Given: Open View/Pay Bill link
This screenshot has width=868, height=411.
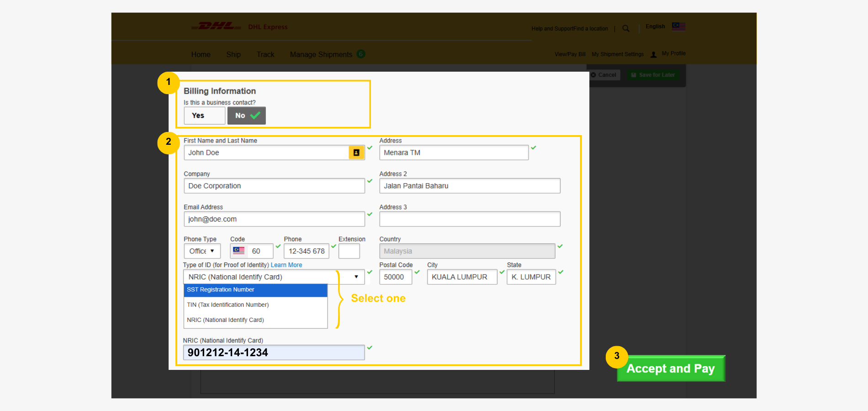Looking at the screenshot, I should click(x=570, y=54).
